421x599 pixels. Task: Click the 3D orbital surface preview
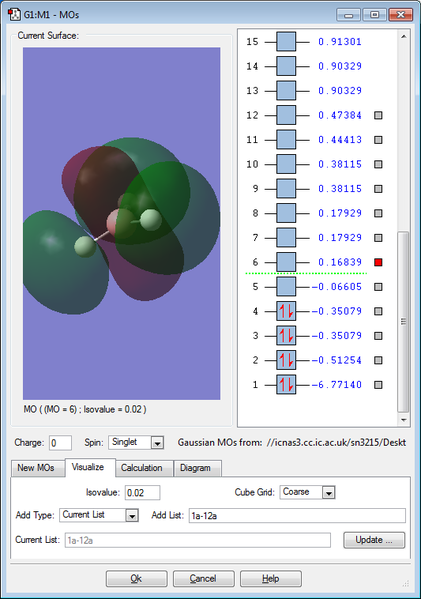click(121, 223)
